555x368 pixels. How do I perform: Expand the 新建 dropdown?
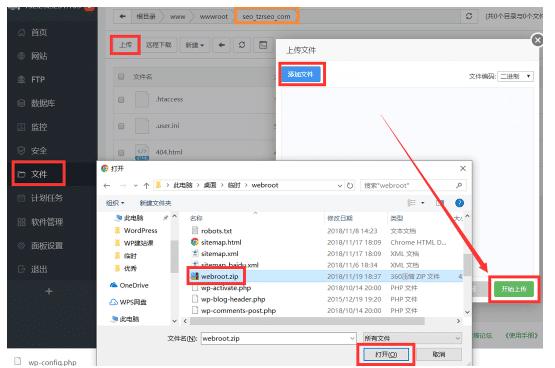point(194,45)
